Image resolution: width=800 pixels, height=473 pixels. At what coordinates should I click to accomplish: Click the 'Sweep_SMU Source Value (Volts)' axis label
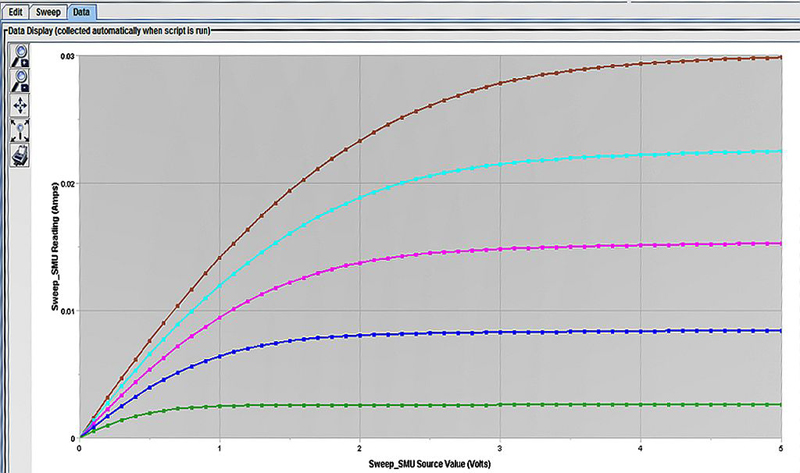pyautogui.click(x=430, y=464)
